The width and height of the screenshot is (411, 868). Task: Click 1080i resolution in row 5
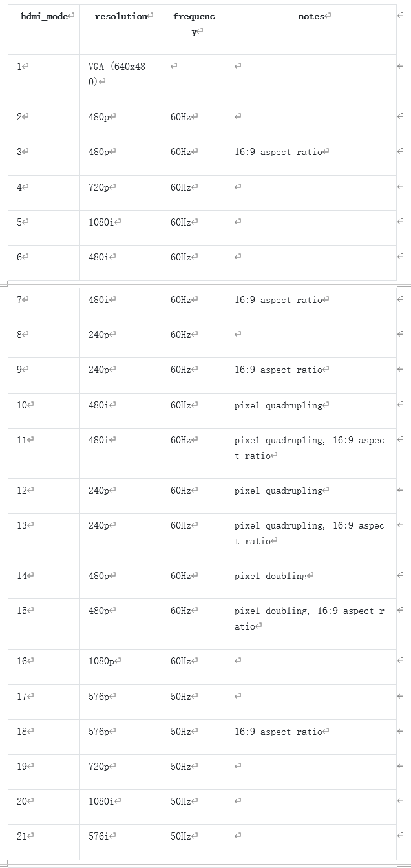tap(101, 222)
